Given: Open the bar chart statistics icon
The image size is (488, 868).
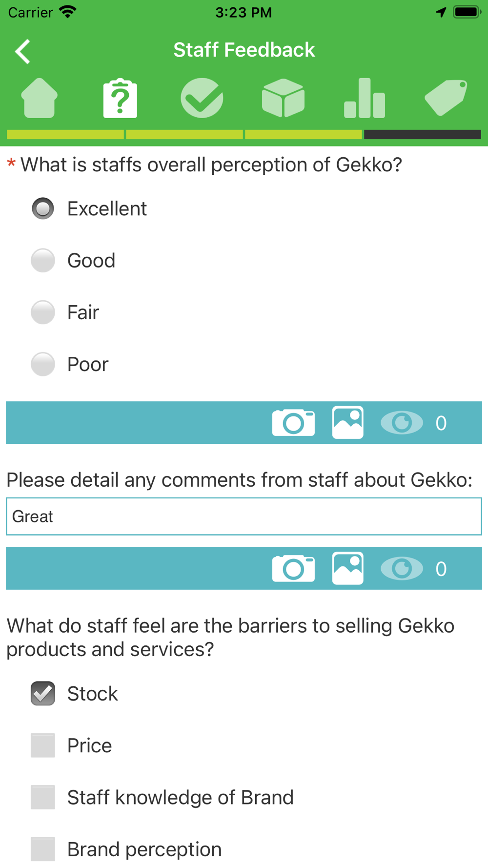Looking at the screenshot, I should [365, 98].
